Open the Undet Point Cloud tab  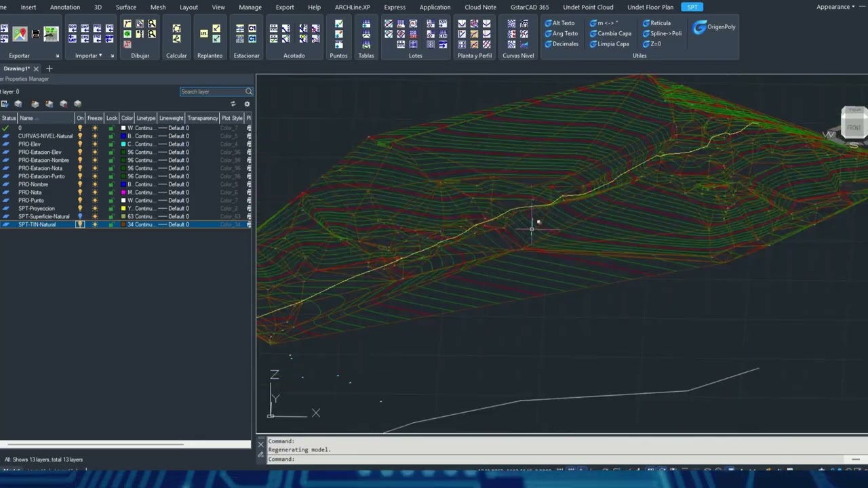coord(588,7)
